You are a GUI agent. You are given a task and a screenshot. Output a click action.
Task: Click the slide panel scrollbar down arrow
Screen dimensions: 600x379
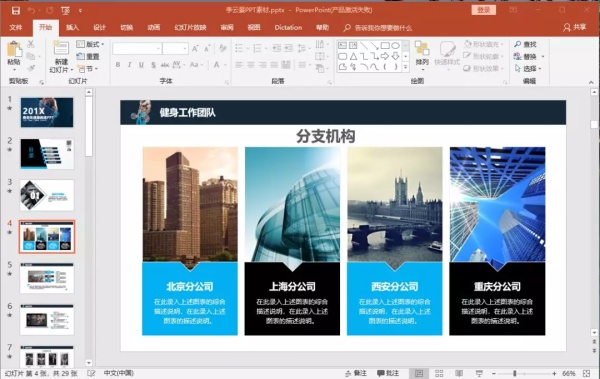tap(89, 363)
